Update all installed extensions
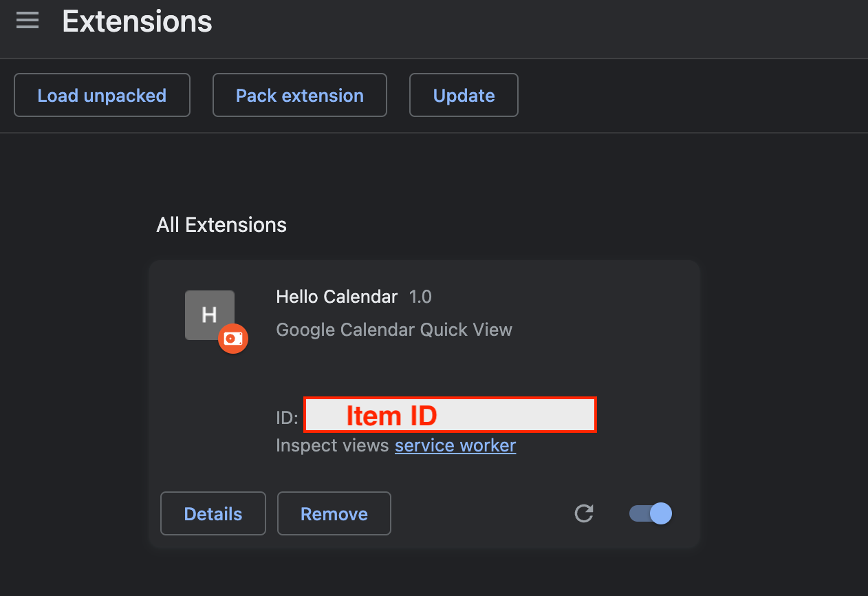This screenshot has height=596, width=868. point(464,95)
